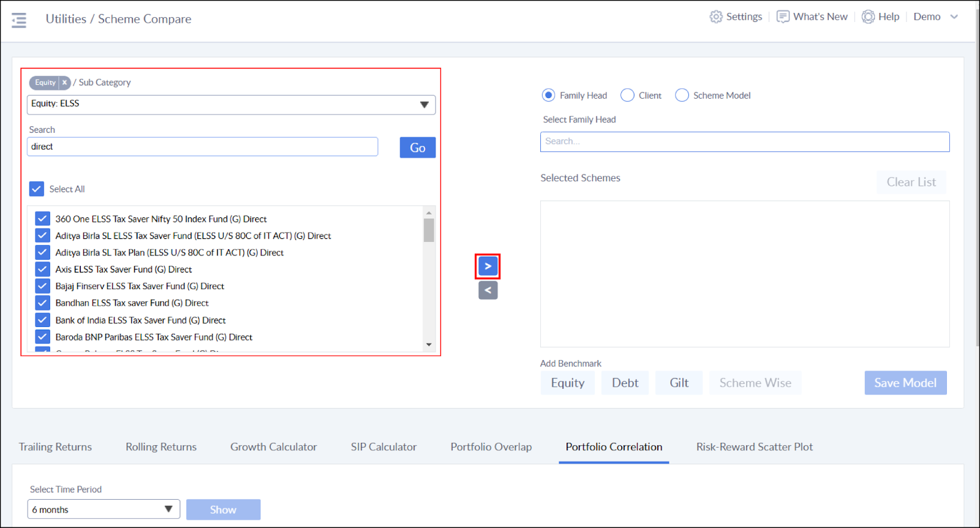Screen dimensions: 980x528
Task: Switch to Trailing Returns tab
Action: (55, 447)
